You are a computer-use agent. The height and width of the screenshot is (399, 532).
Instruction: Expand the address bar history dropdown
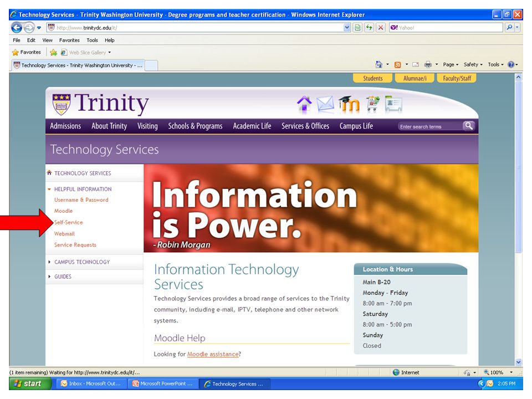347,28
